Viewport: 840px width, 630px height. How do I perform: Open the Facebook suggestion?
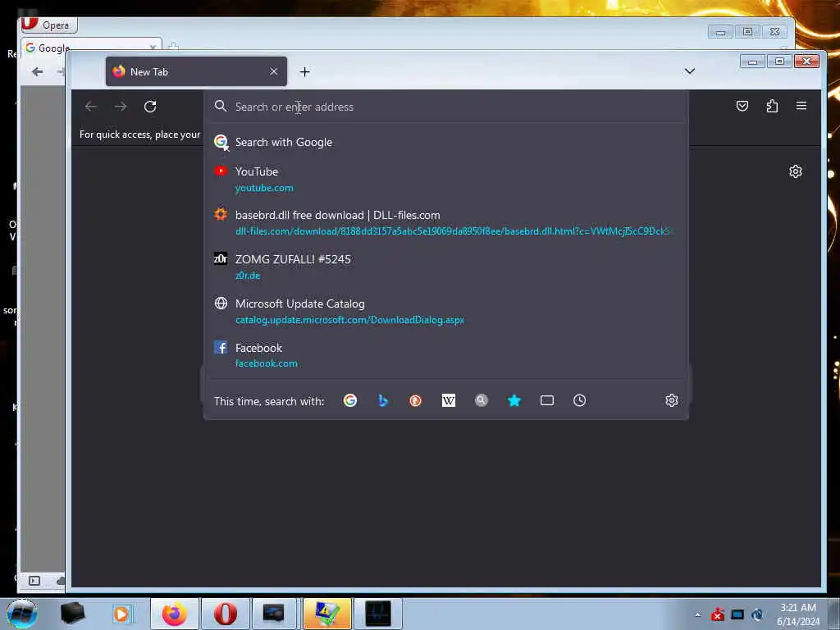(445, 355)
